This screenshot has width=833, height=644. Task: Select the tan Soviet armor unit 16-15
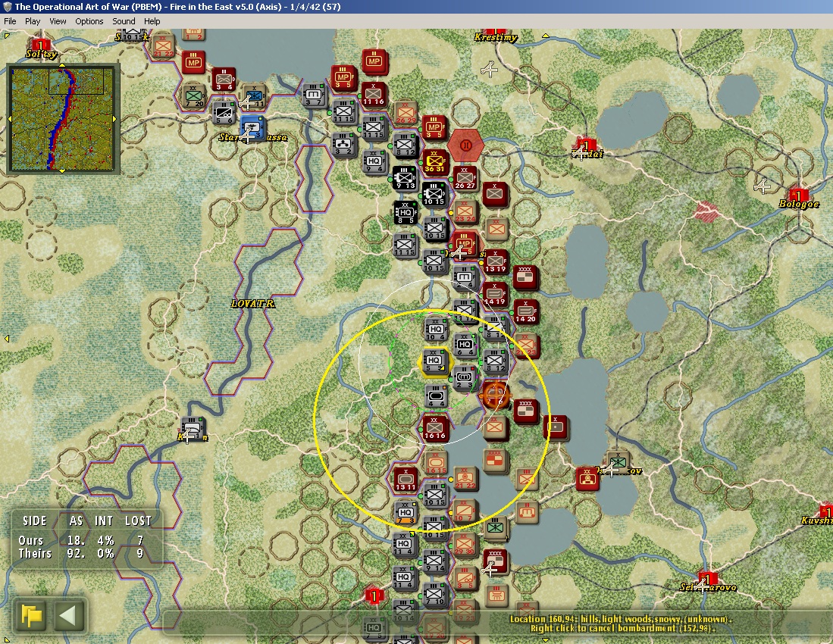[436, 463]
